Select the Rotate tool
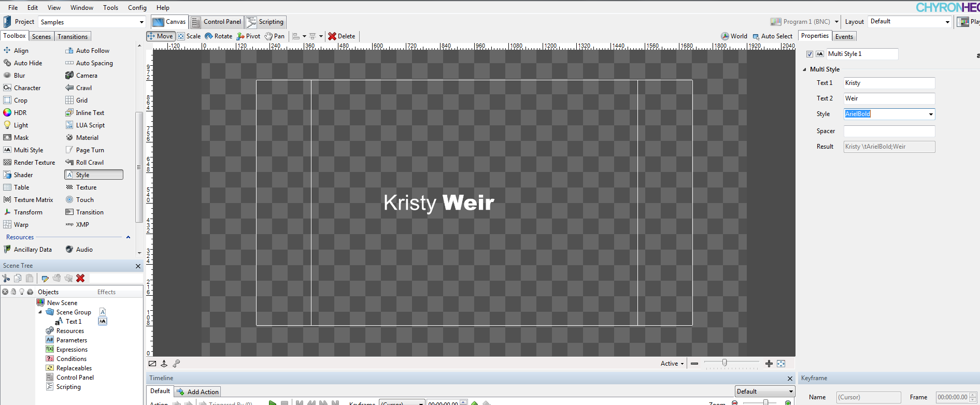This screenshot has width=980, height=405. pyautogui.click(x=218, y=36)
